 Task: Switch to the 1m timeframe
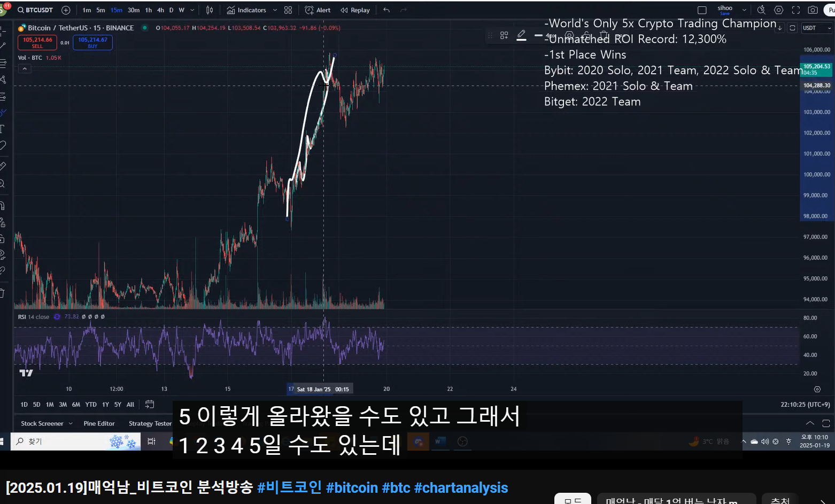point(87,10)
